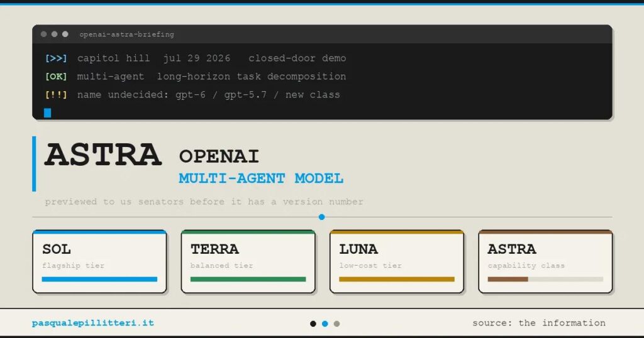Screen dimensions: 644x338
Task: Open the ASTRA capability class card
Action: click(x=545, y=262)
